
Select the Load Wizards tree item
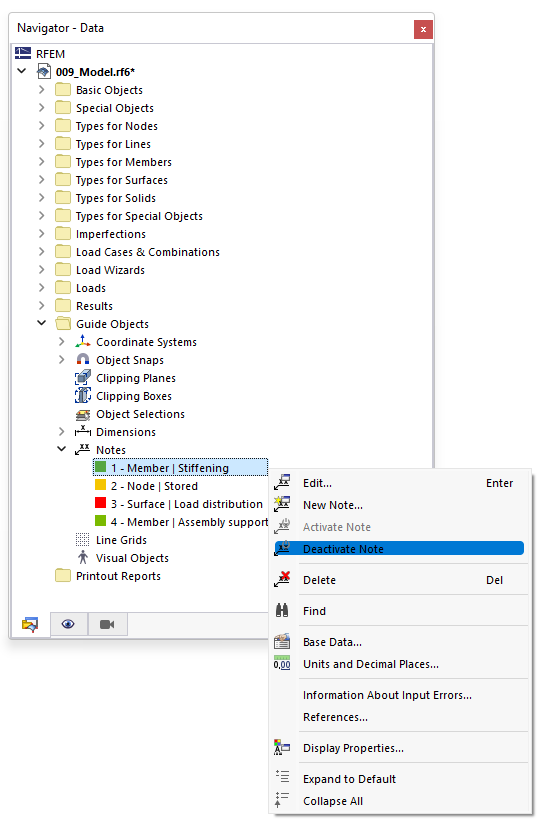point(110,270)
